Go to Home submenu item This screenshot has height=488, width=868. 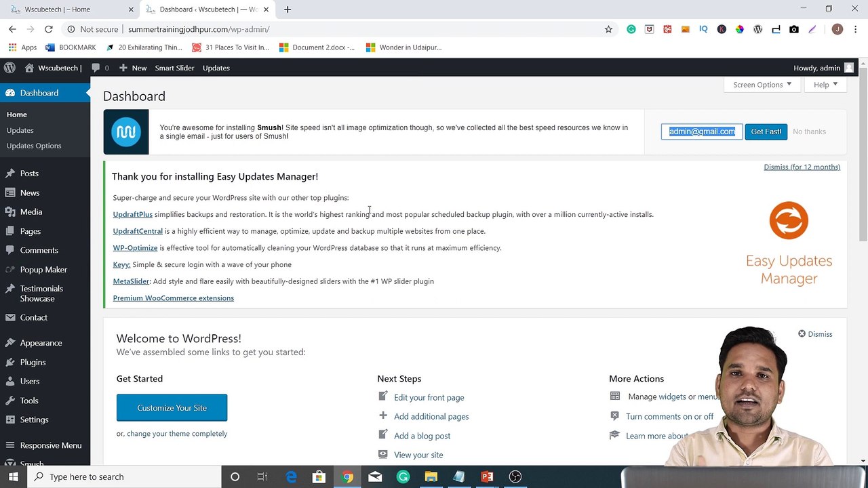pos(17,115)
